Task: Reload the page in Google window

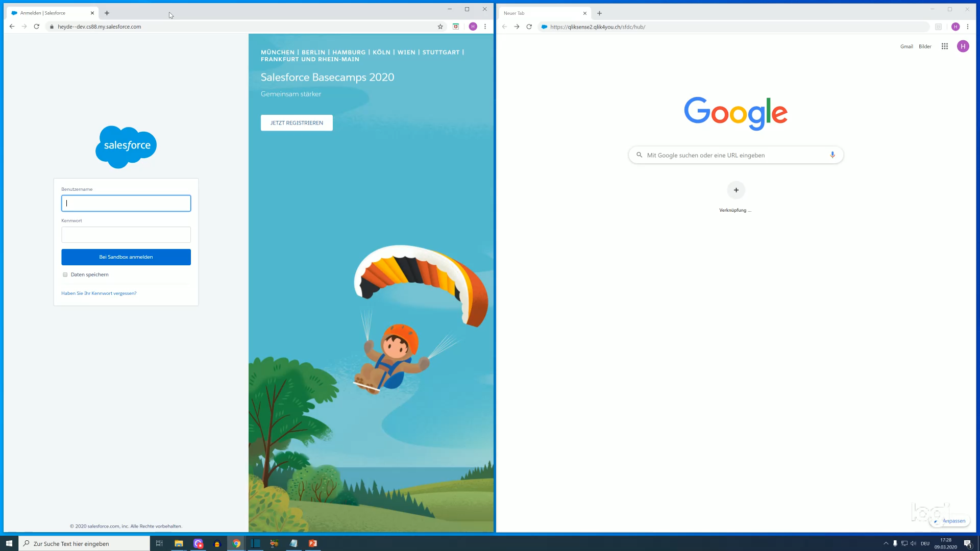Action: pos(529,27)
